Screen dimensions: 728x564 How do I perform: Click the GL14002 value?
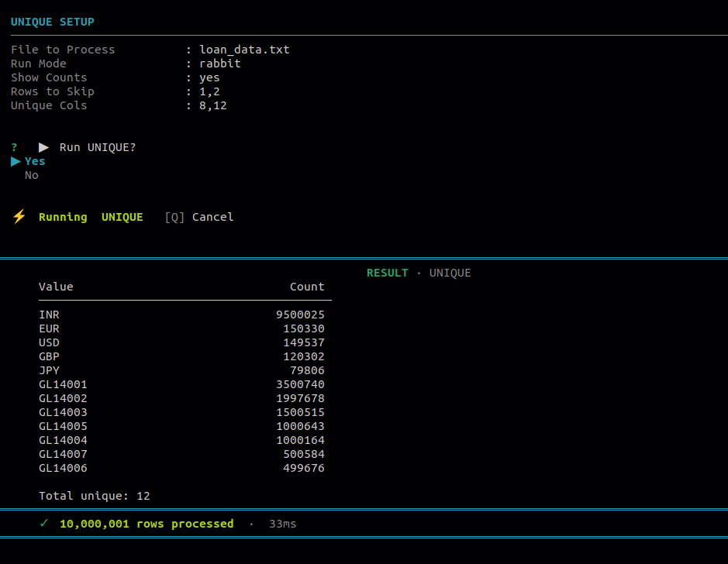(63, 398)
